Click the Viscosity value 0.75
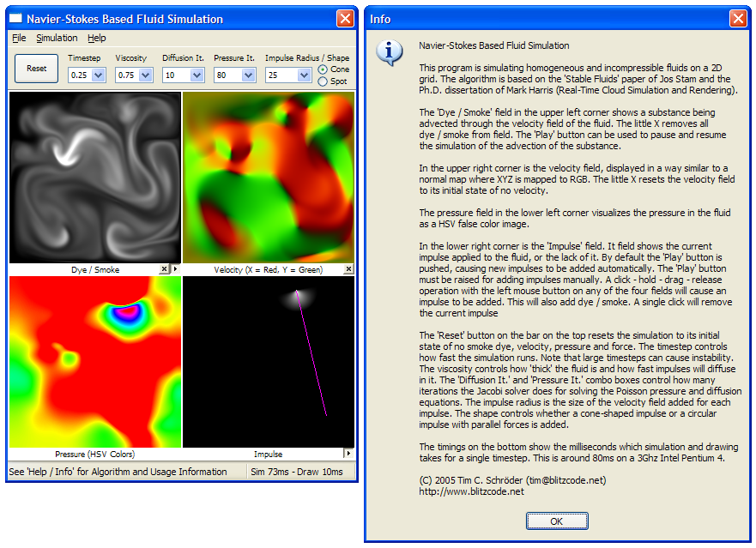Viewport: 756px width, 548px height. (x=126, y=75)
